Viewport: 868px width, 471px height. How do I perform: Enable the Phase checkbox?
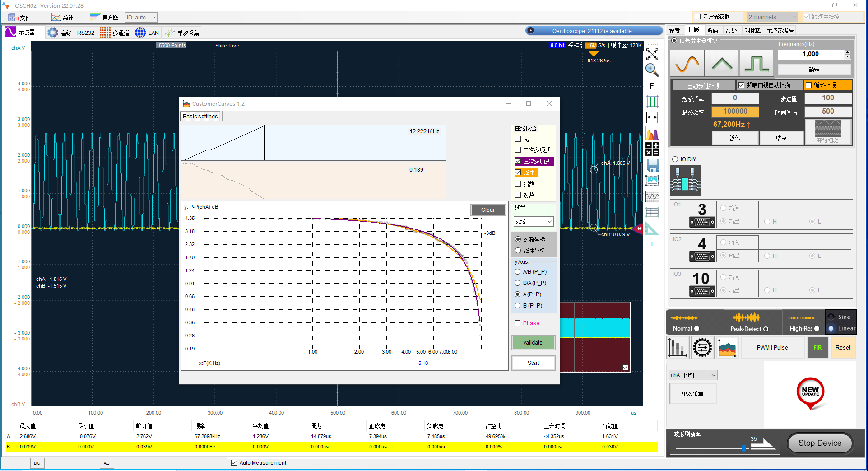tap(518, 323)
